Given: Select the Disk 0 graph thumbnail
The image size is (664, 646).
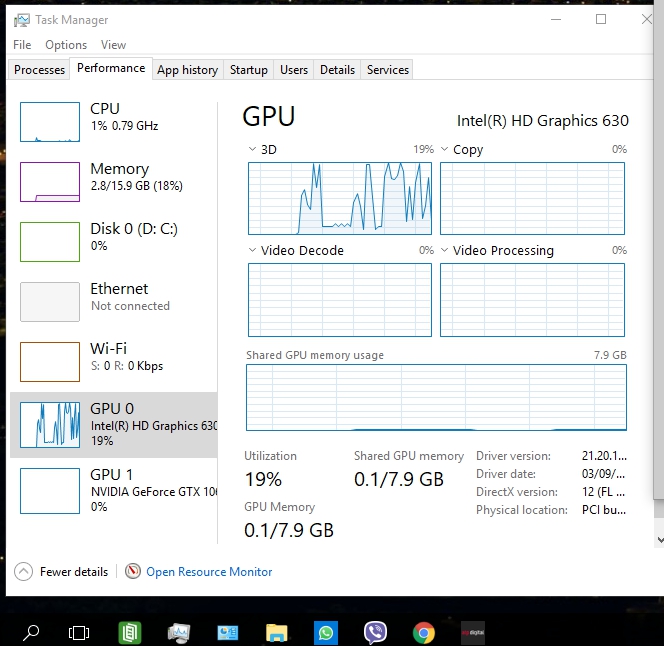Looking at the screenshot, I should (x=50, y=242).
